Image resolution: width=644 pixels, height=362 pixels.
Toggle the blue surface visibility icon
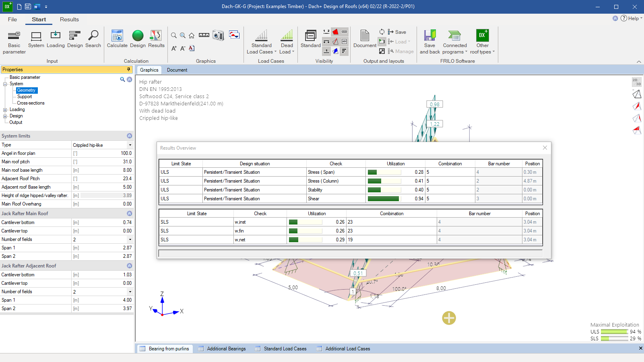335,51
